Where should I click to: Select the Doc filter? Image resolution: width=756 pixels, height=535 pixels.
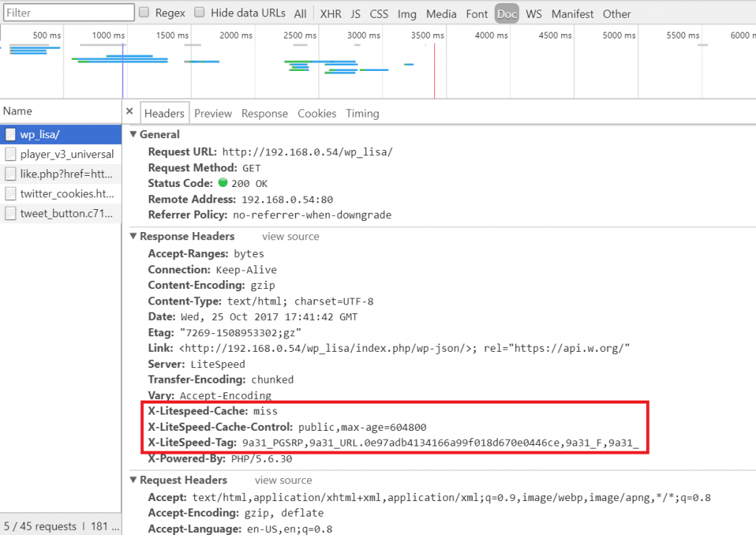click(x=506, y=14)
